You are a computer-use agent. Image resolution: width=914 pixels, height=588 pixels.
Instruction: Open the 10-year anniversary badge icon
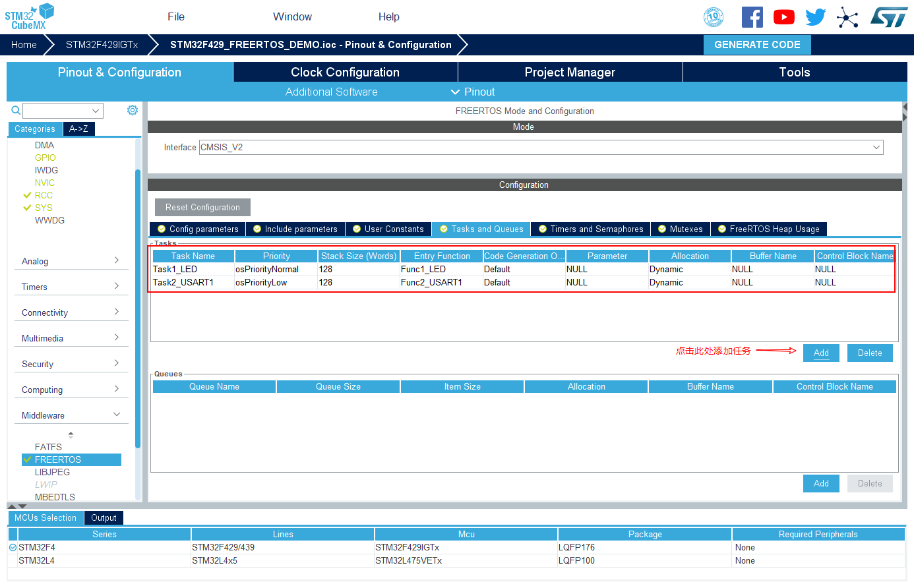(x=714, y=17)
